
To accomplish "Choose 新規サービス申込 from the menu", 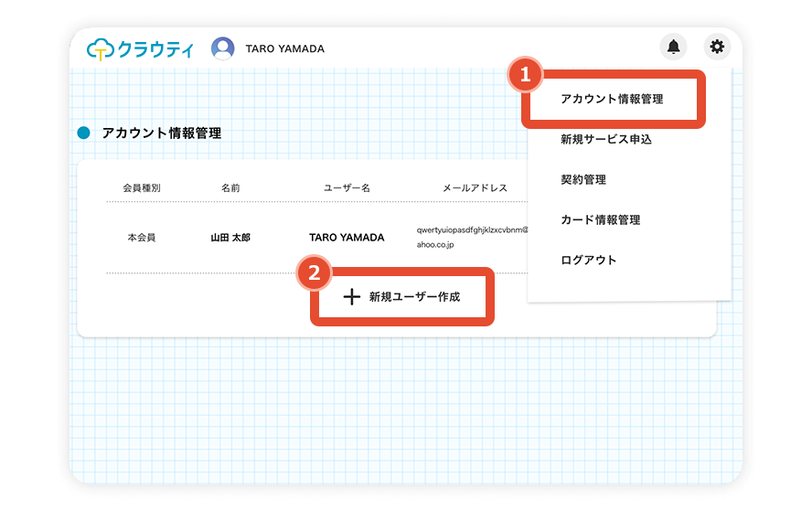I will pyautogui.click(x=606, y=140).
